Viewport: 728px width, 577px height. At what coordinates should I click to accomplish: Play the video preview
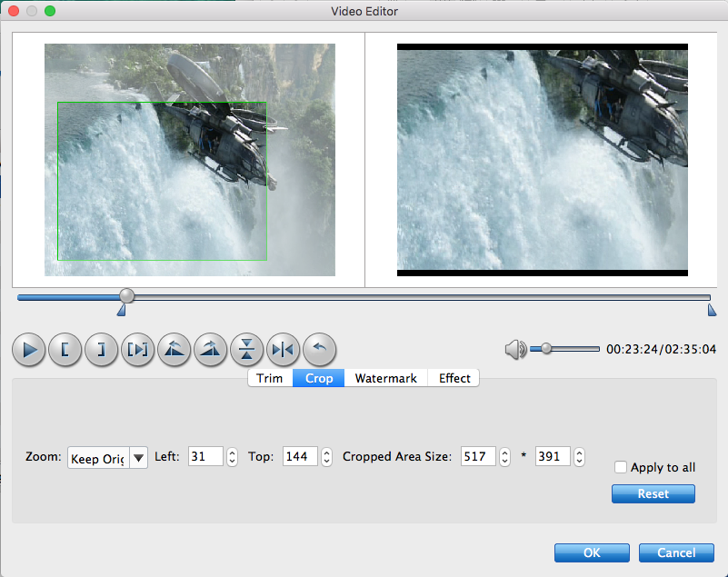(x=29, y=349)
